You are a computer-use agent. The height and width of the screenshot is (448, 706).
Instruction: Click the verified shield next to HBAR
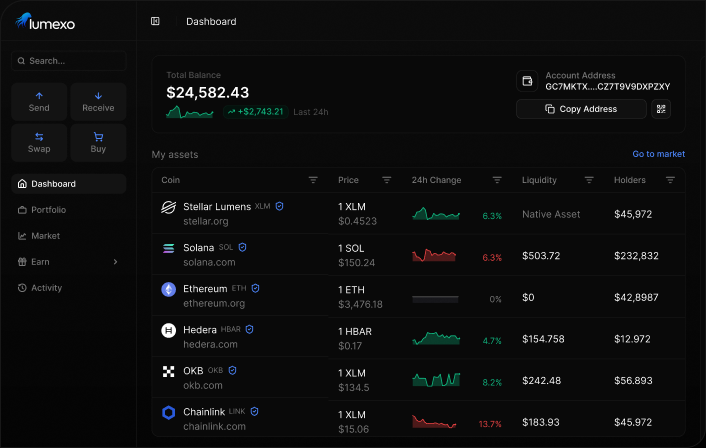click(x=249, y=330)
